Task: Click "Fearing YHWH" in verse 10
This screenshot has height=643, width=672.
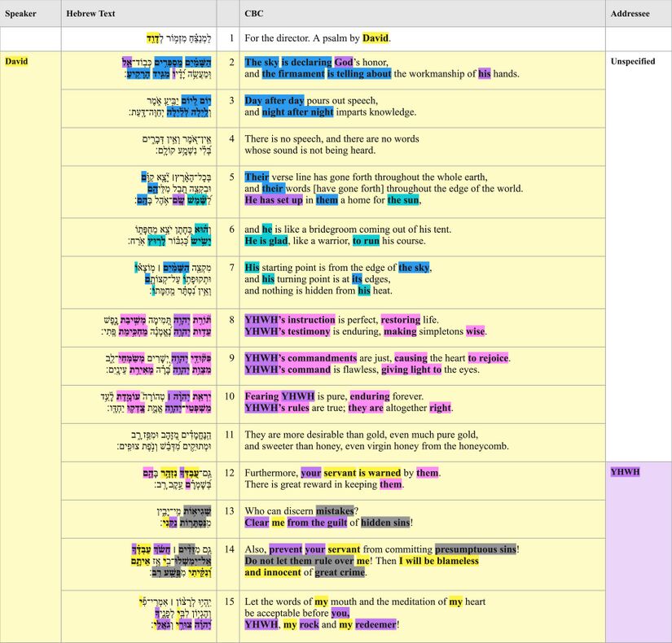Action: (x=277, y=396)
